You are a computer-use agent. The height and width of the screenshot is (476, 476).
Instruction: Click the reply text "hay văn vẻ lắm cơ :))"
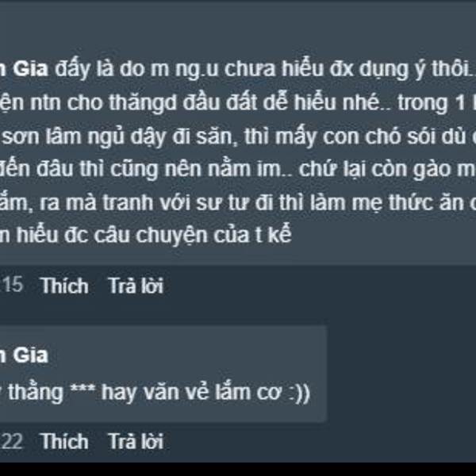coord(205,393)
